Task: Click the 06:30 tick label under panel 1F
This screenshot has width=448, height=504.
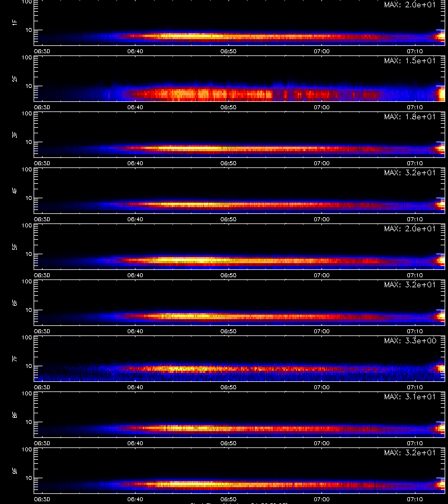Action: click(42, 51)
